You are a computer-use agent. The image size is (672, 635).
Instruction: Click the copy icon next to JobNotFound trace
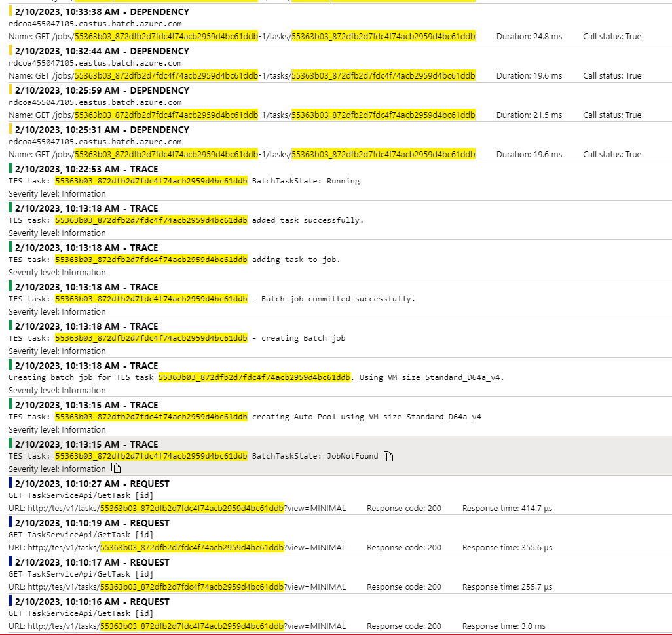(x=388, y=455)
